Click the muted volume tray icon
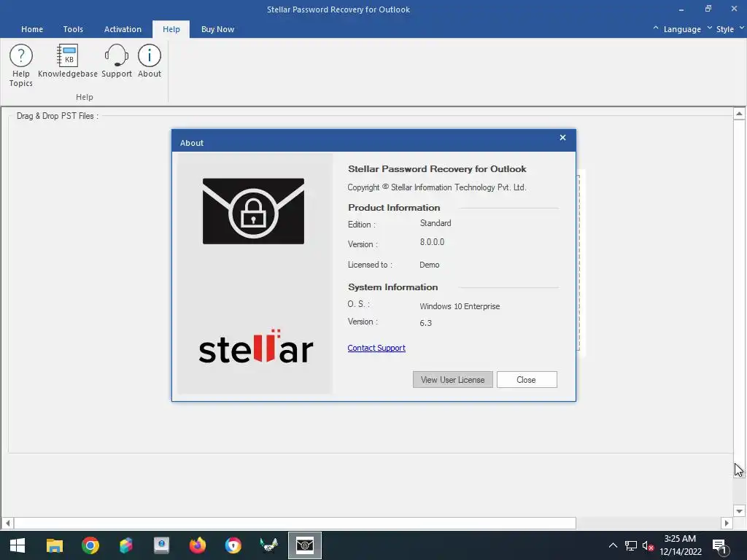747x560 pixels. pyautogui.click(x=648, y=545)
